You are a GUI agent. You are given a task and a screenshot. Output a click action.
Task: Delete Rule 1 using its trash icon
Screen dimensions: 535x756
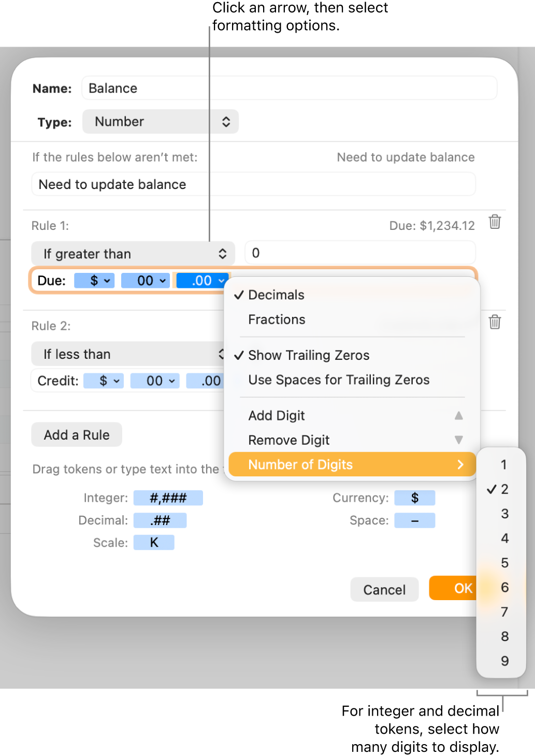pyautogui.click(x=494, y=223)
